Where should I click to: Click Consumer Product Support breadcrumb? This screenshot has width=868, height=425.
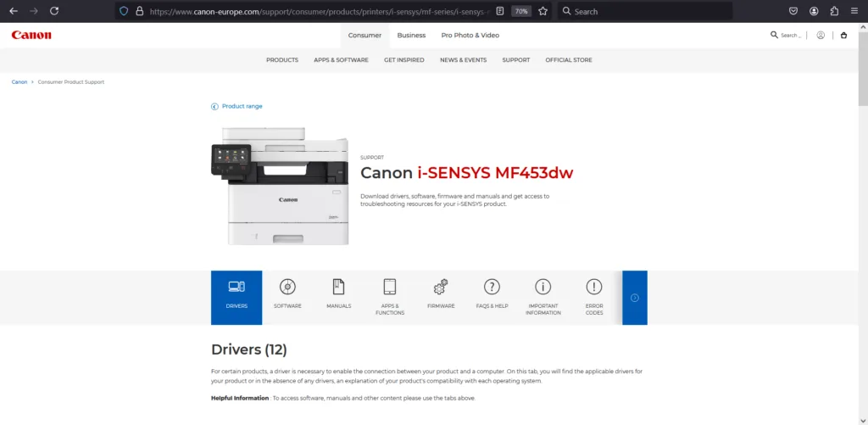[x=71, y=82]
